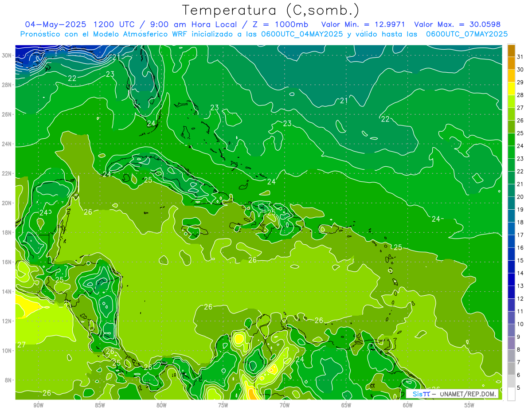The height and width of the screenshot is (411, 532).
Task: Click the 90W longitude axis label
Action: pos(38,405)
